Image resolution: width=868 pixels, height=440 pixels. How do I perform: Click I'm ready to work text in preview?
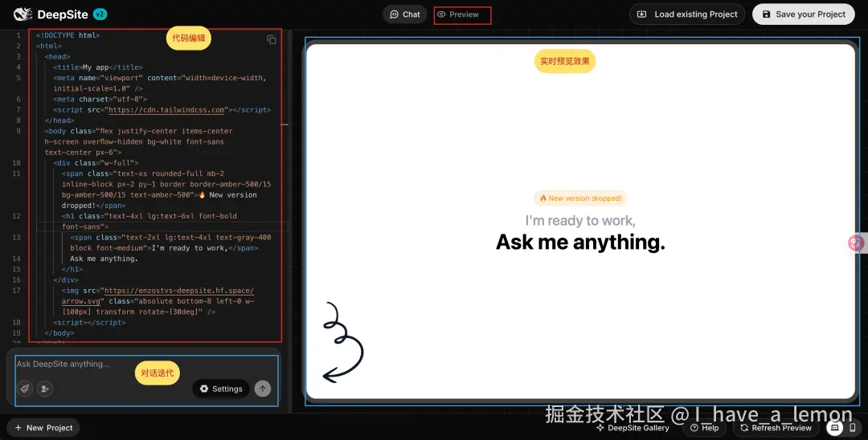[580, 221]
